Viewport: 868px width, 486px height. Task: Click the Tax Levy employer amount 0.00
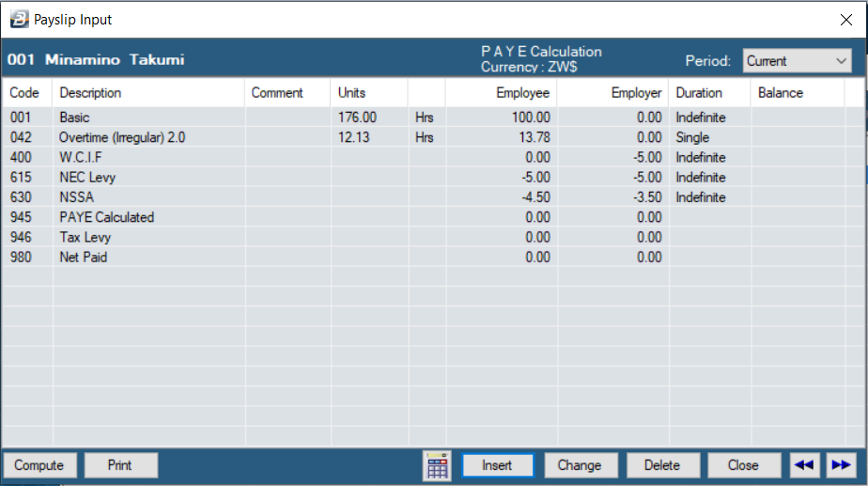pos(649,237)
